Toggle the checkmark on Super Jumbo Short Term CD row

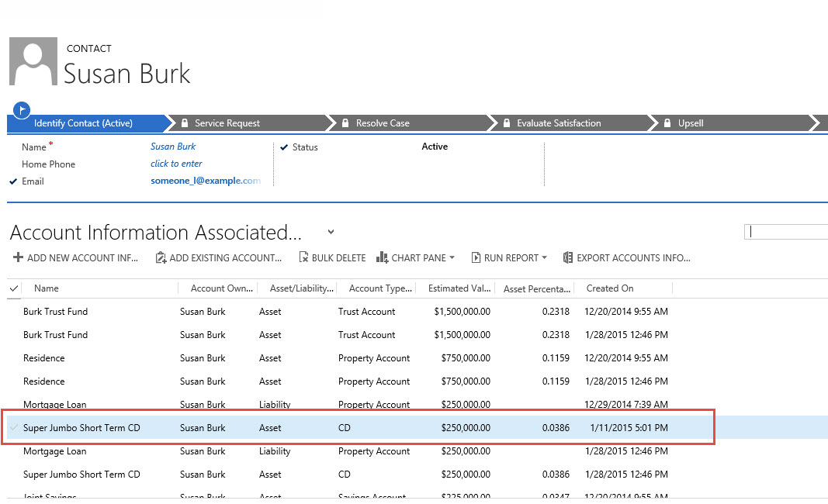(x=13, y=428)
